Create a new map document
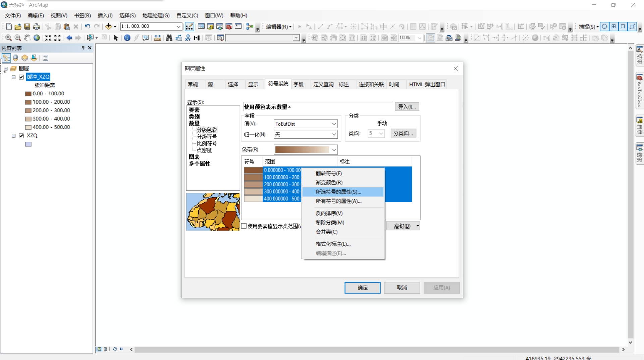This screenshot has height=360, width=644. pyautogui.click(x=9, y=27)
